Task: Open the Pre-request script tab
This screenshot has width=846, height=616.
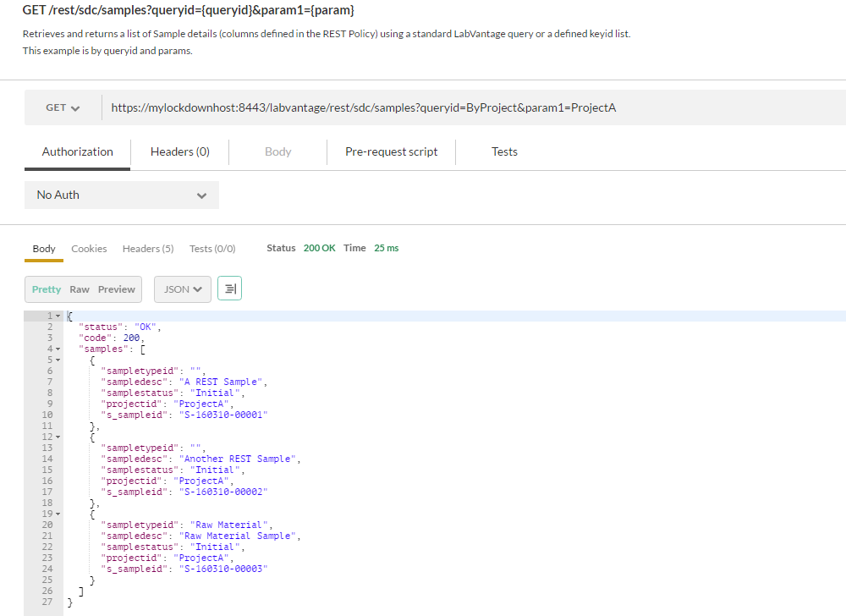Action: tap(391, 152)
